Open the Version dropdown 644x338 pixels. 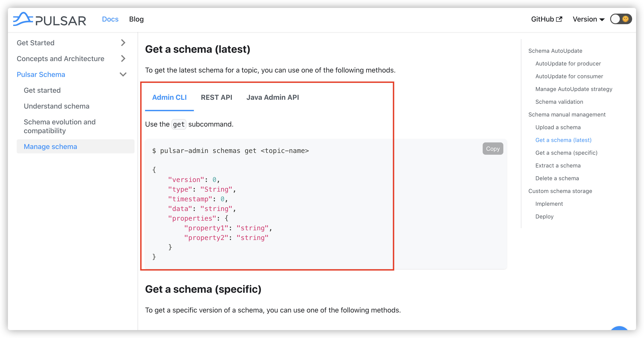point(588,19)
